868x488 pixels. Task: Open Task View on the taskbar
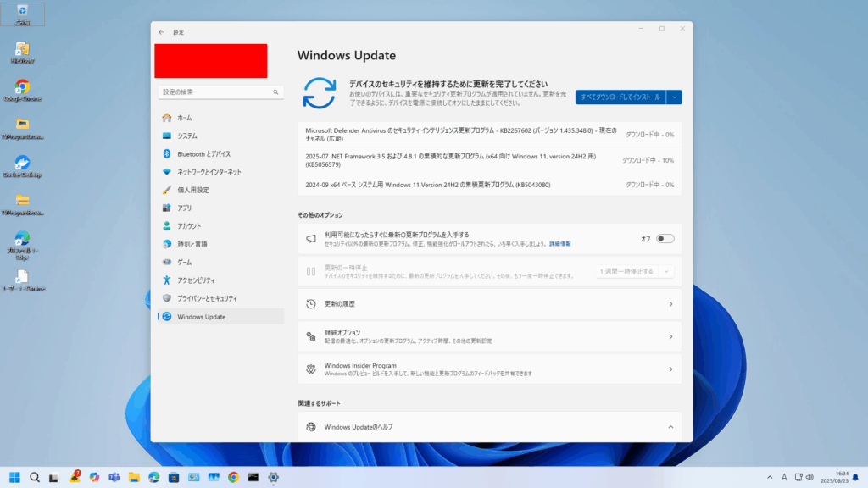[x=54, y=478]
